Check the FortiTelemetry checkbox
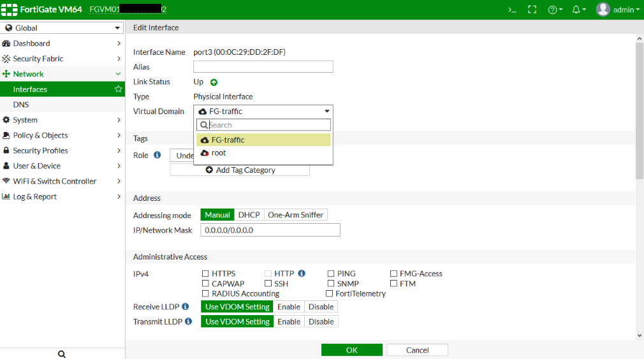The width and height of the screenshot is (644, 359). pos(330,293)
